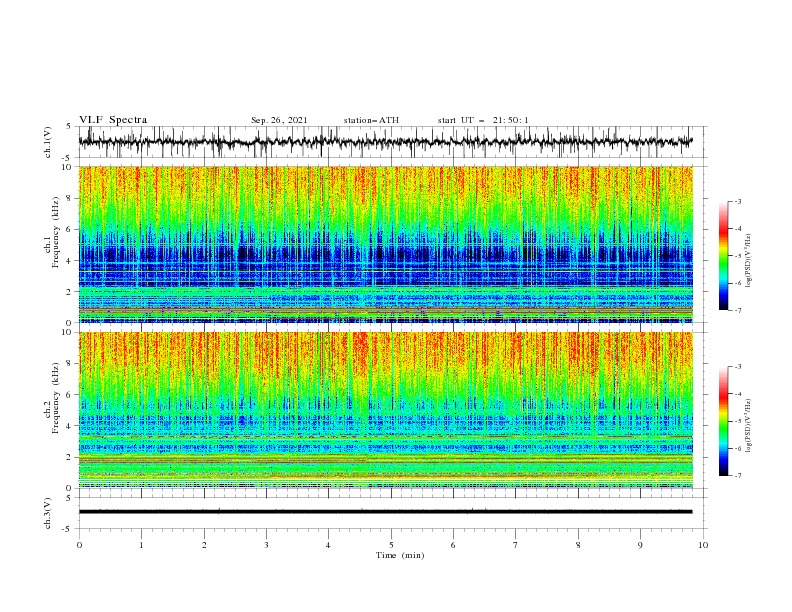Click the 'ch.3(V)' waveform axis label
The image size is (792, 612).
point(48,513)
